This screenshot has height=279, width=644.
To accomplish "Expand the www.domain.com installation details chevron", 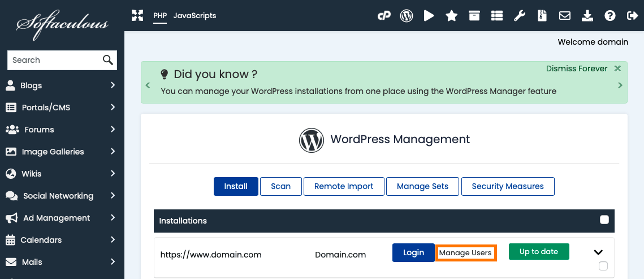I will tap(598, 252).
